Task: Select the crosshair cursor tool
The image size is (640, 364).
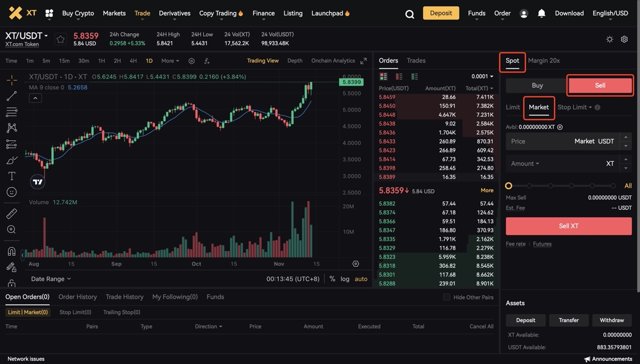Action: 12,80
